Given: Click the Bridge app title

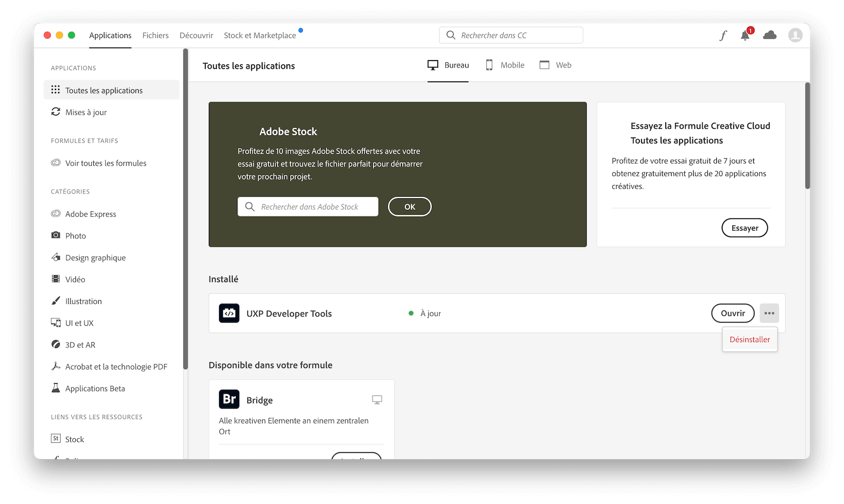Looking at the screenshot, I should pos(260,400).
